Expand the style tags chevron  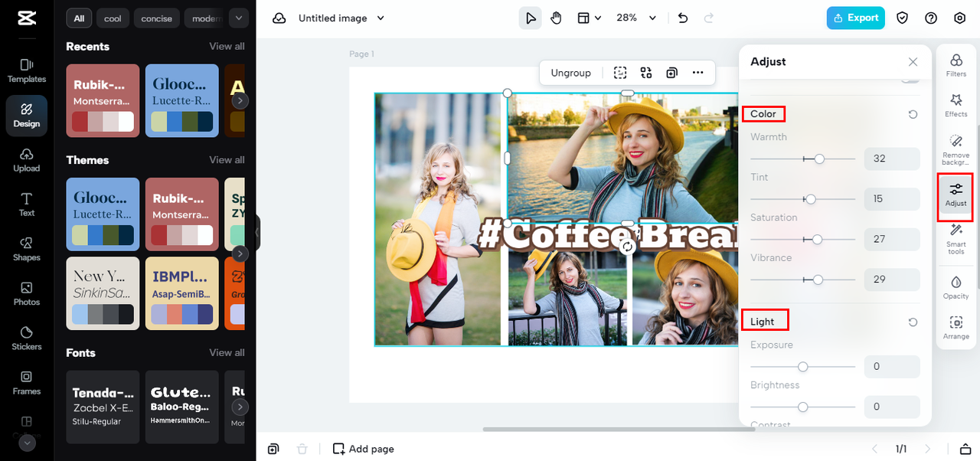coord(239,18)
